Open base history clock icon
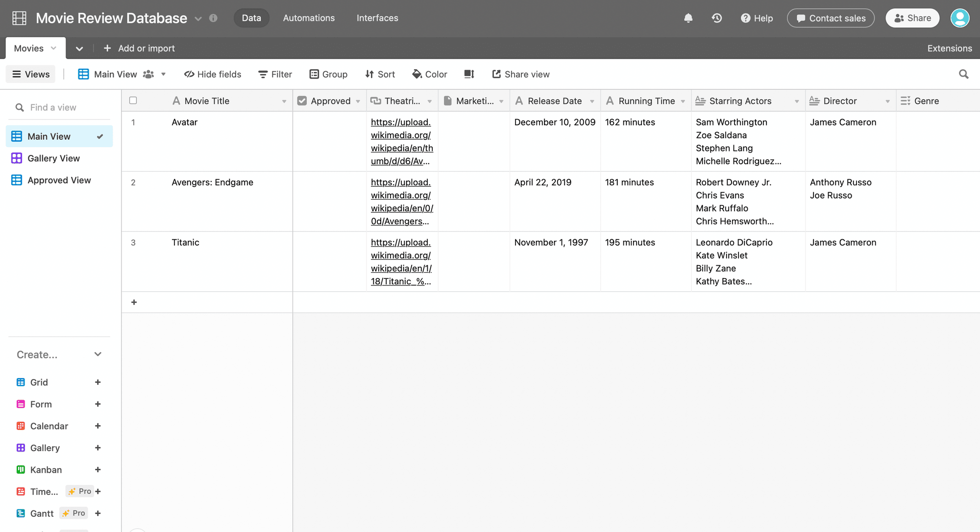Screen dimensions: 980x532 point(716,18)
